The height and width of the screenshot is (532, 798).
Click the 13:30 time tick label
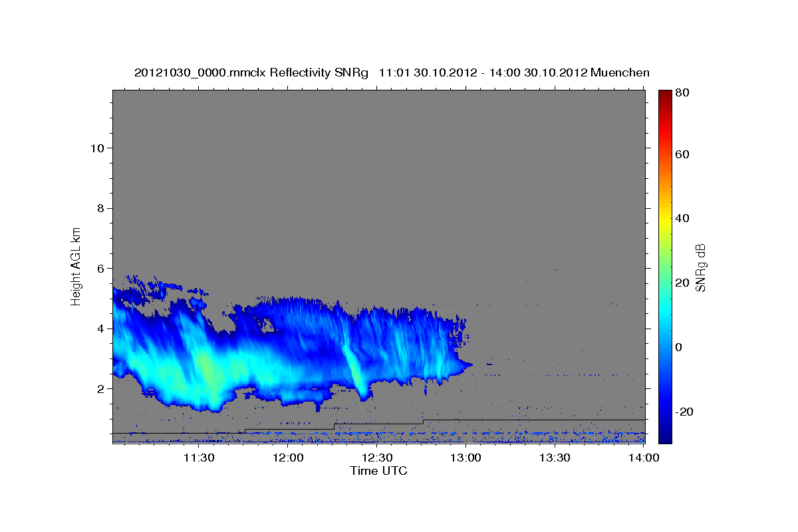pos(555,458)
